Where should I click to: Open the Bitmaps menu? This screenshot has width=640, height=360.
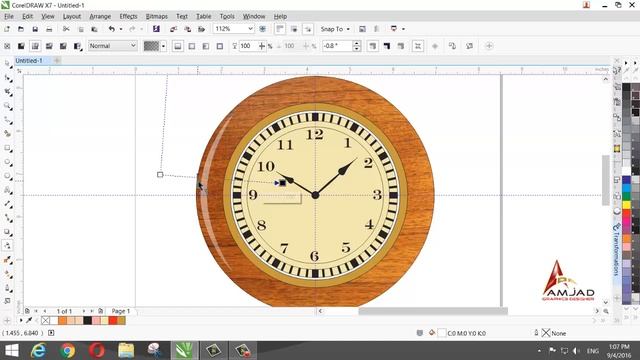(x=157, y=16)
